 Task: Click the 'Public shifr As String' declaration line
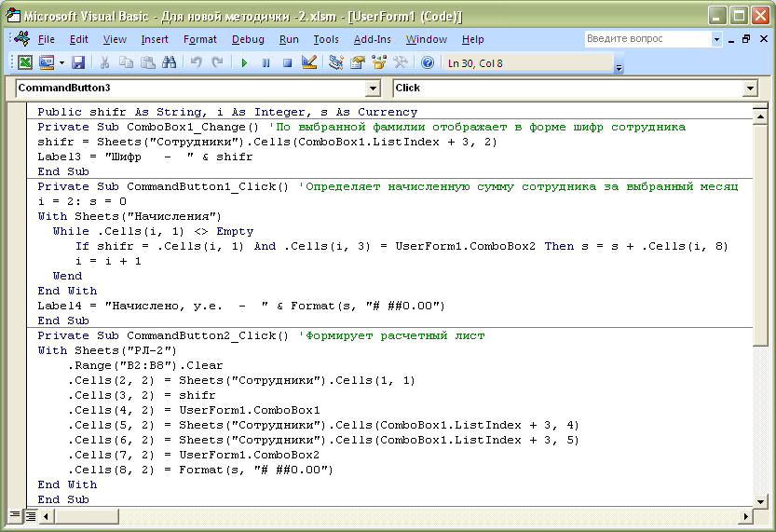(x=227, y=112)
